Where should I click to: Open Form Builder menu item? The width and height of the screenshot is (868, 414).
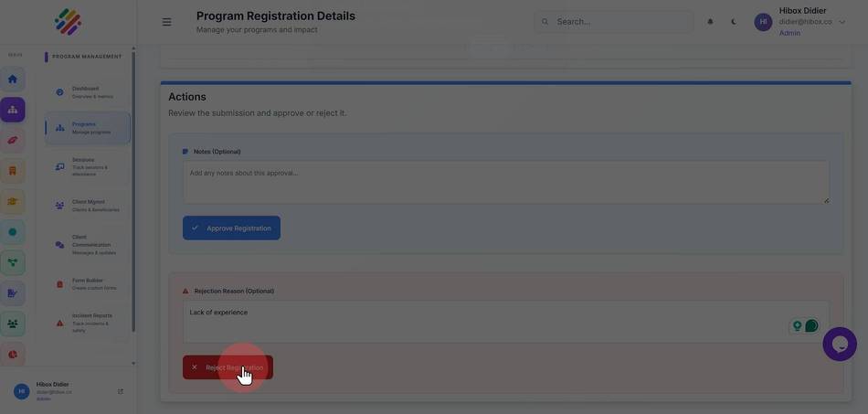(x=88, y=284)
